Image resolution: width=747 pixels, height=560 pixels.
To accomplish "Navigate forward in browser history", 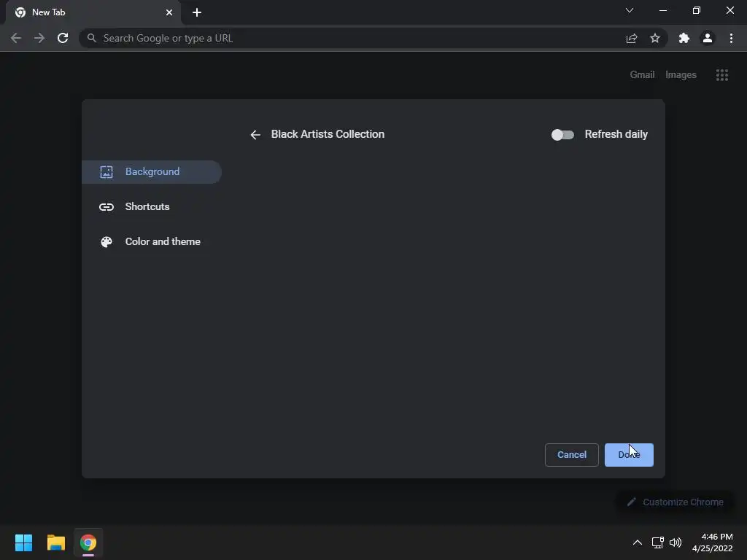I will click(x=39, y=38).
